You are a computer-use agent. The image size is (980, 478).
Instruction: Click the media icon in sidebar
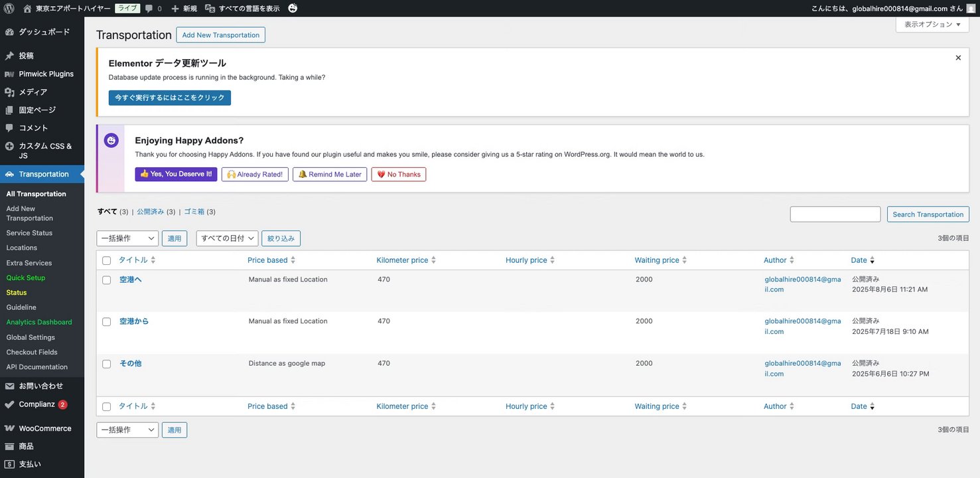tap(9, 92)
